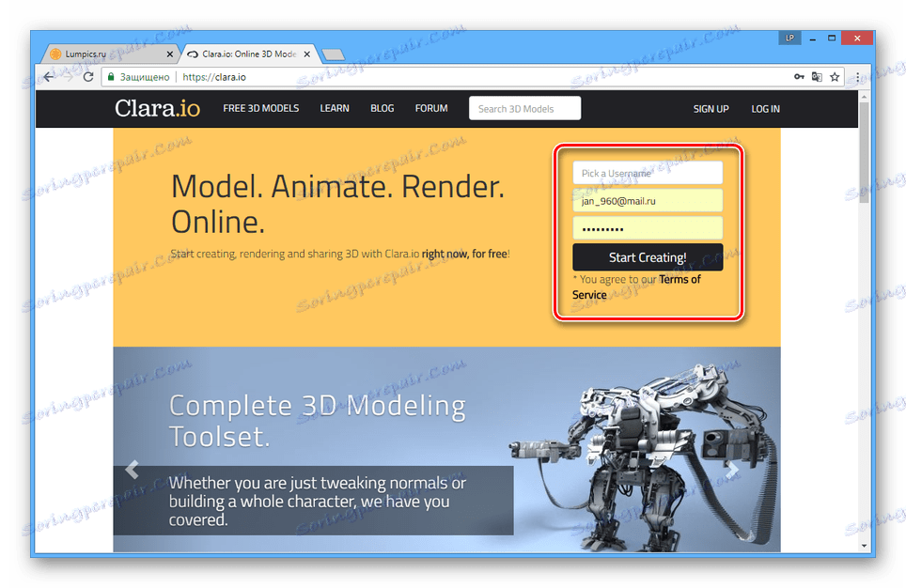
Task: Show the previous carousel slide
Action: pos(133,469)
